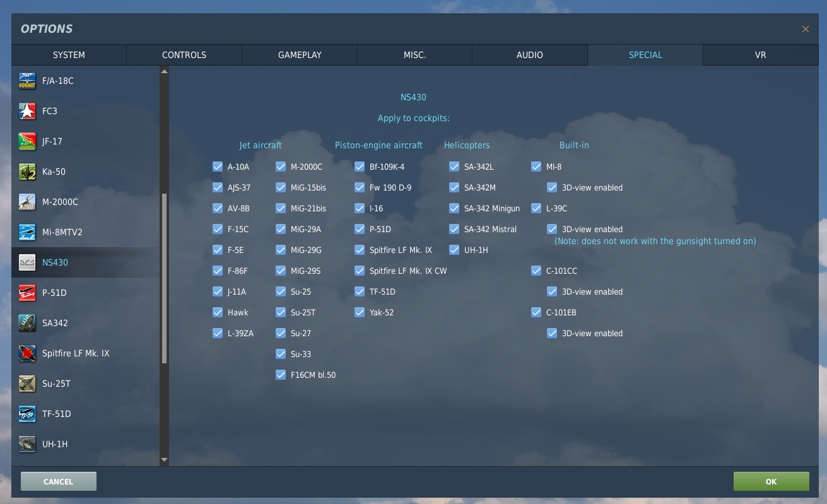The image size is (827, 504).
Task: Disable the Hawk checkbox
Action: coord(218,312)
